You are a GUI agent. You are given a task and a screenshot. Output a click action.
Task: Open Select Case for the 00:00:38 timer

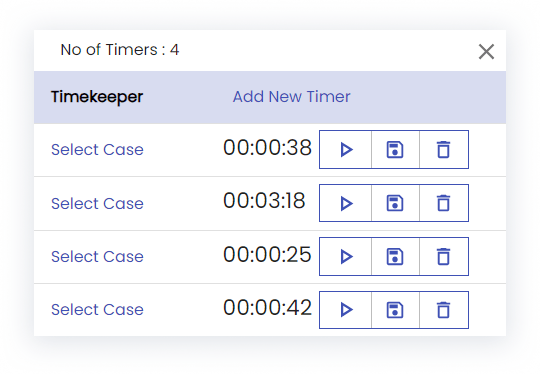click(x=97, y=150)
